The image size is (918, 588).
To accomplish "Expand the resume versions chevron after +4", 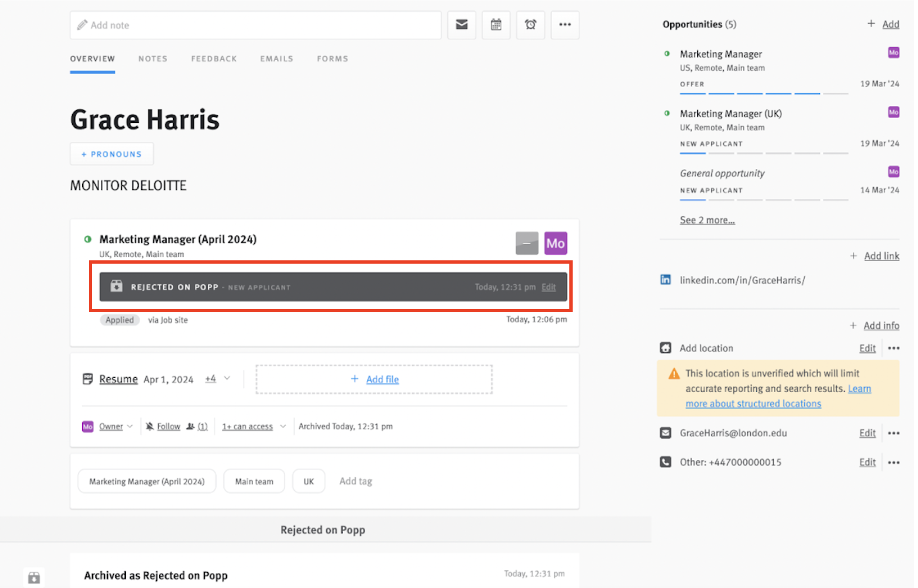I will tap(227, 378).
